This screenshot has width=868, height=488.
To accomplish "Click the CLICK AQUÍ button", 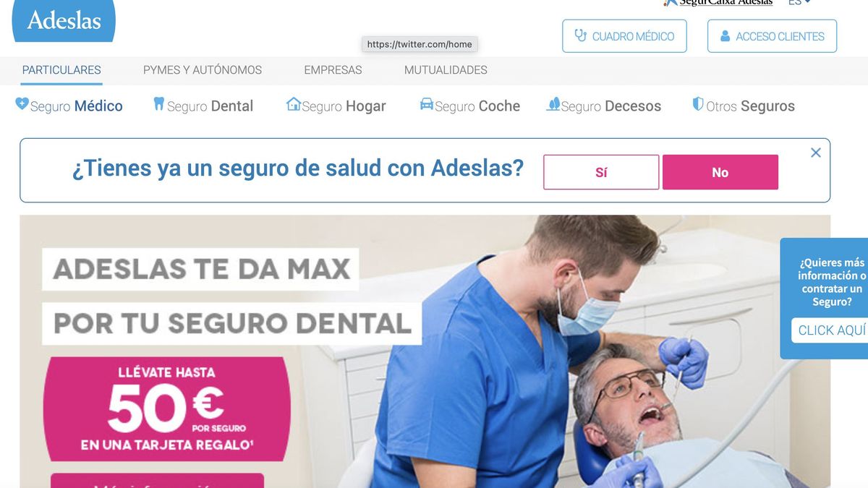I will 830,330.
